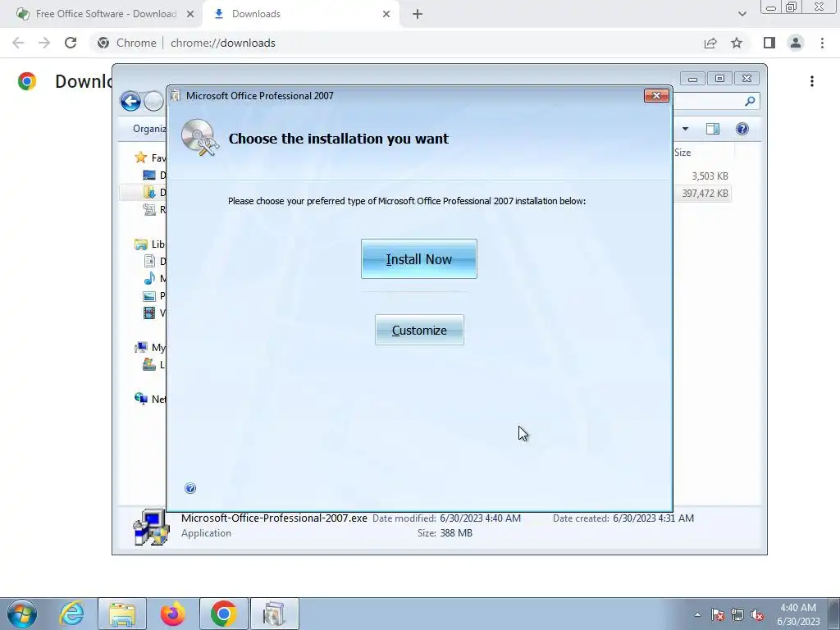Close the Microsoft Office Professional 2007 dialog
Image resolution: width=840 pixels, height=630 pixels.
pos(656,95)
